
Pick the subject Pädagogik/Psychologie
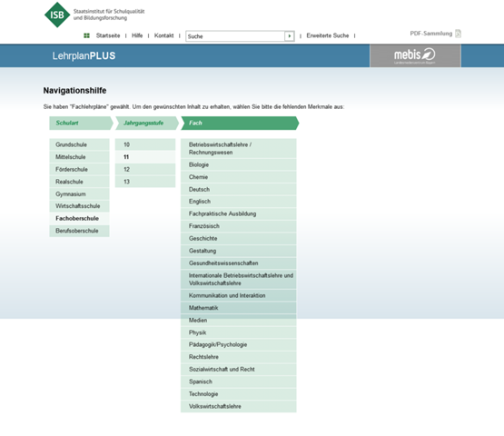click(239, 344)
